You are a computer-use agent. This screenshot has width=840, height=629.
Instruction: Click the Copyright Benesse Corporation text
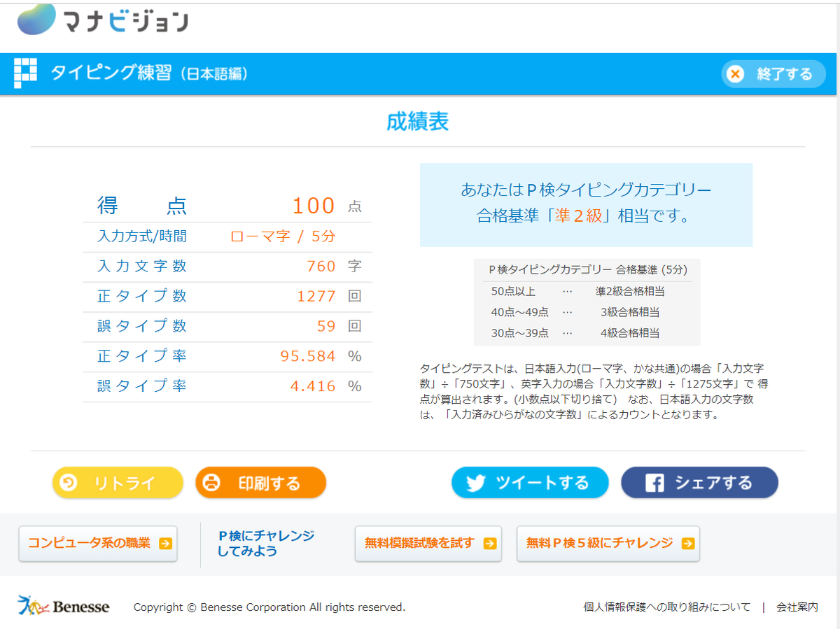(269, 607)
